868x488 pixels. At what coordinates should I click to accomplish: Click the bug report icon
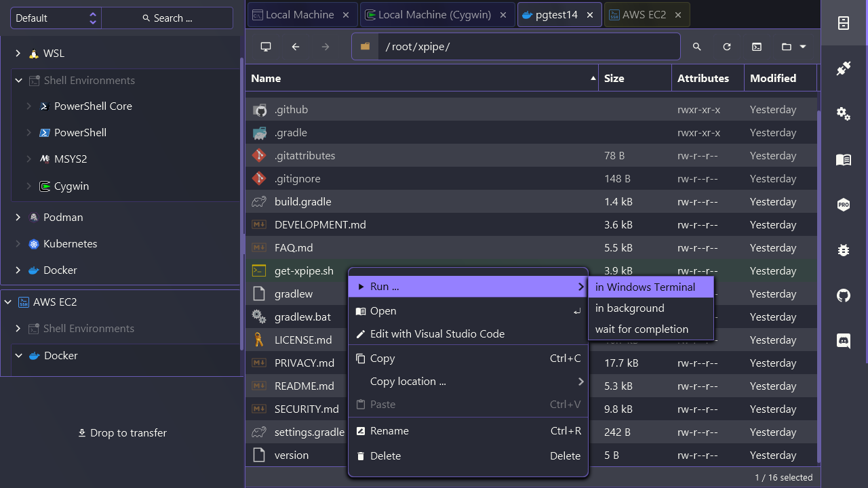844,250
